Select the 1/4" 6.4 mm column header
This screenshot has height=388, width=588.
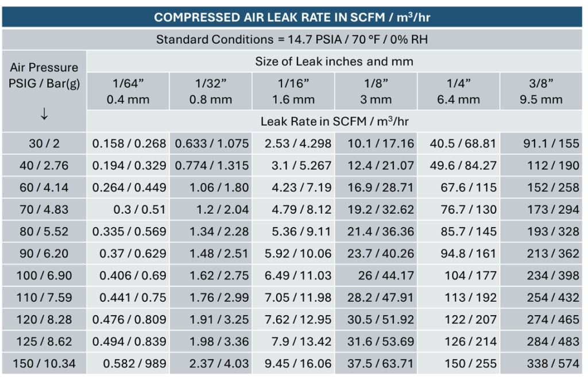tap(458, 91)
